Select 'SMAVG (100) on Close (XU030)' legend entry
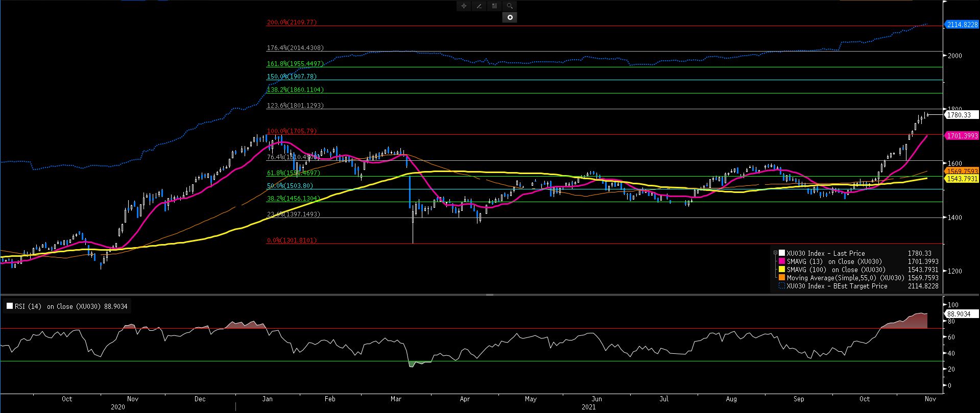The width and height of the screenshot is (980, 413). 836,270
